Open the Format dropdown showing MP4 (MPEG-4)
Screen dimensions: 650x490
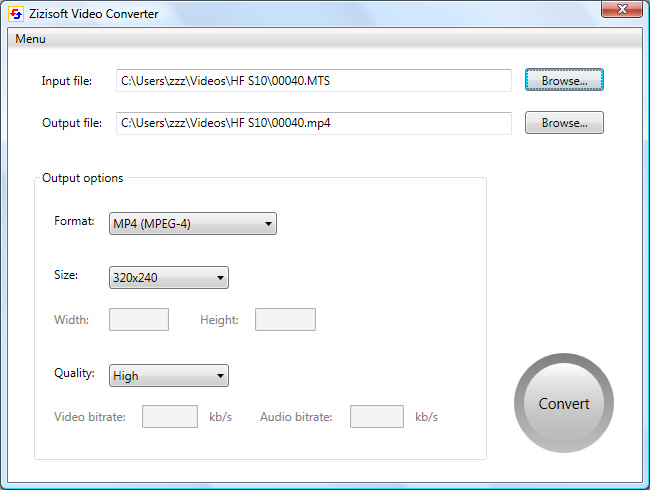[193, 224]
